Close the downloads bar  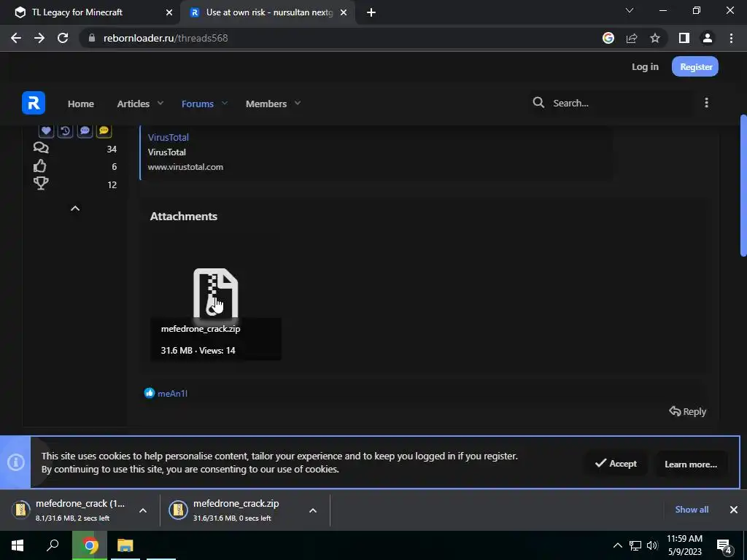coord(734,510)
